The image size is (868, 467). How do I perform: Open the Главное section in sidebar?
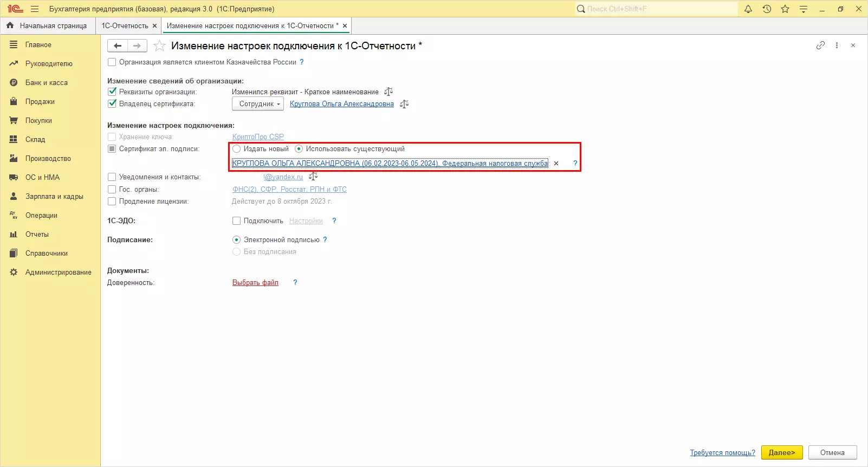[50, 45]
